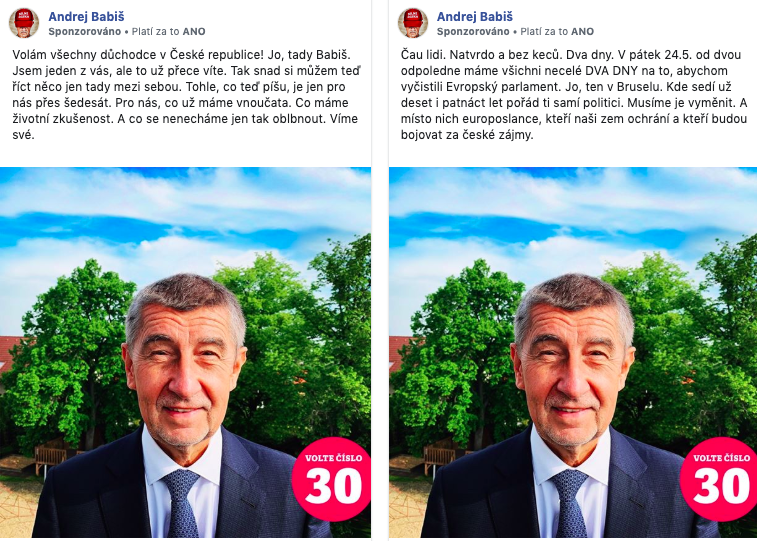
Task: Click left image's "Volte číslo 30" badge
Action: pos(332,479)
